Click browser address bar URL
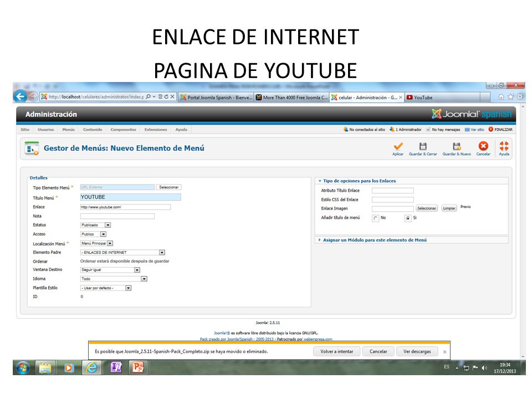Screen dimensions: 532x399 tap(96, 96)
